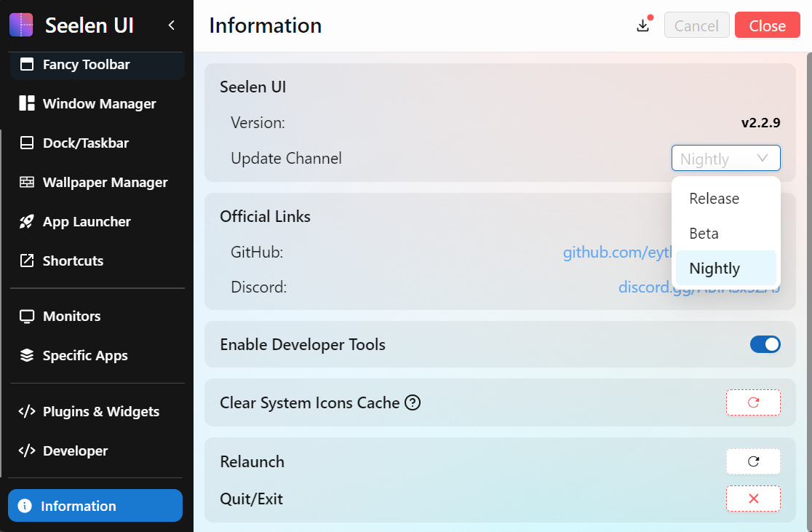Click the Plugins & Widgets code icon

(26, 411)
